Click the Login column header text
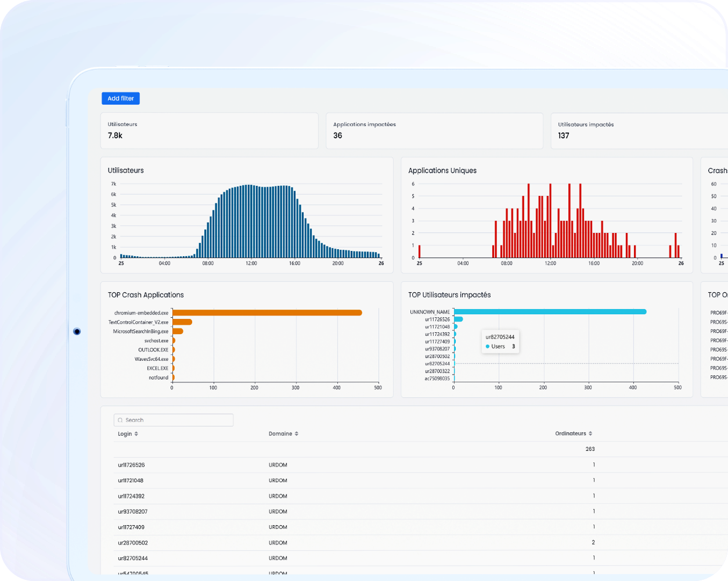 click(125, 434)
